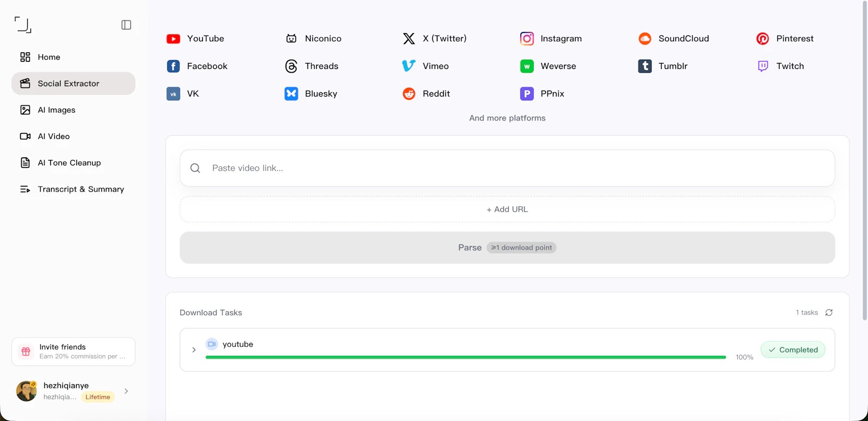Click the Tumblr logo icon
868x421 pixels.
(x=644, y=66)
